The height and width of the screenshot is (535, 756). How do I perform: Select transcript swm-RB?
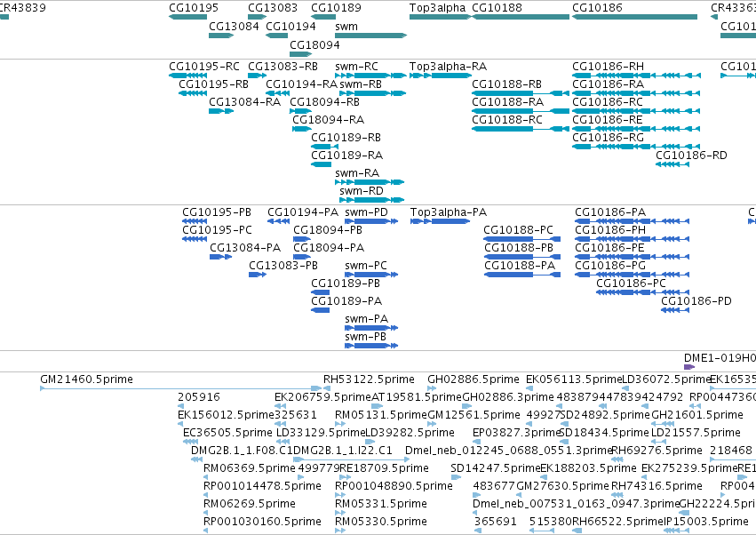(x=373, y=93)
